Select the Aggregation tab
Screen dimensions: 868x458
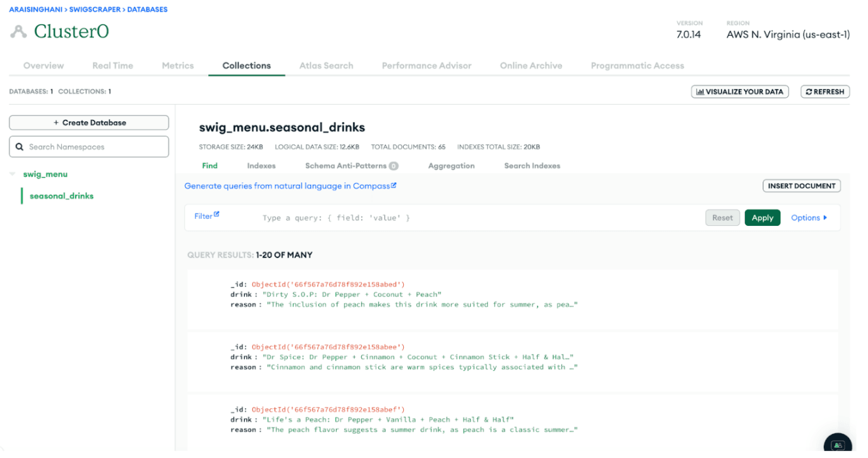point(451,166)
